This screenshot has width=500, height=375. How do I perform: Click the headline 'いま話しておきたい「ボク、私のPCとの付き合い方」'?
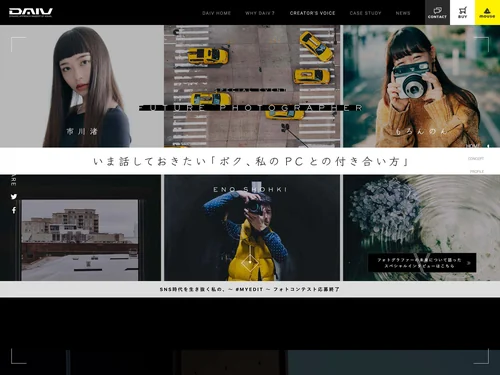click(x=251, y=161)
